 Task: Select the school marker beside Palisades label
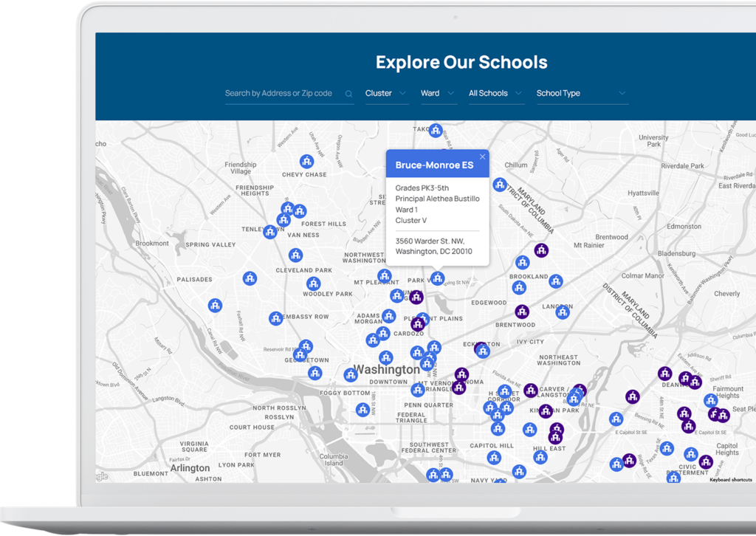250,278
